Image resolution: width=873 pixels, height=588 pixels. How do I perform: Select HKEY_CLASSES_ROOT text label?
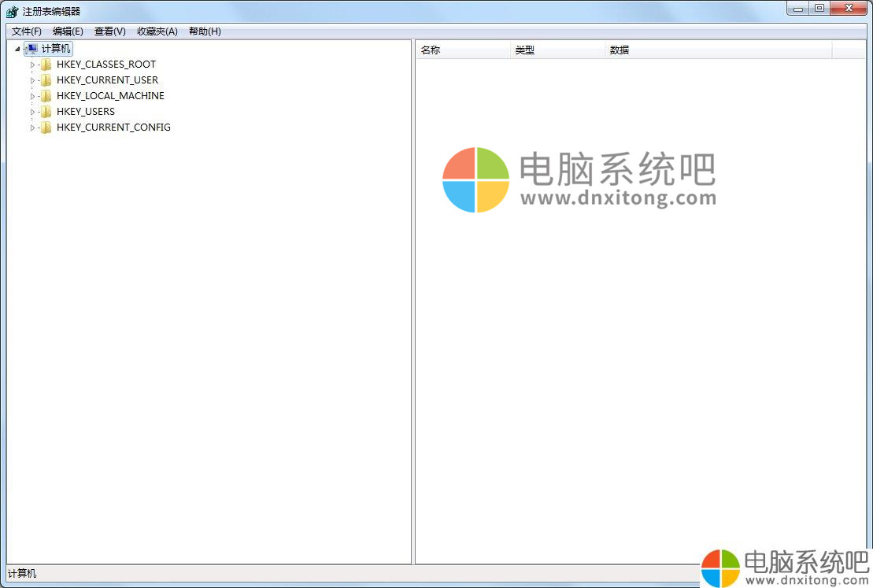pyautogui.click(x=106, y=65)
